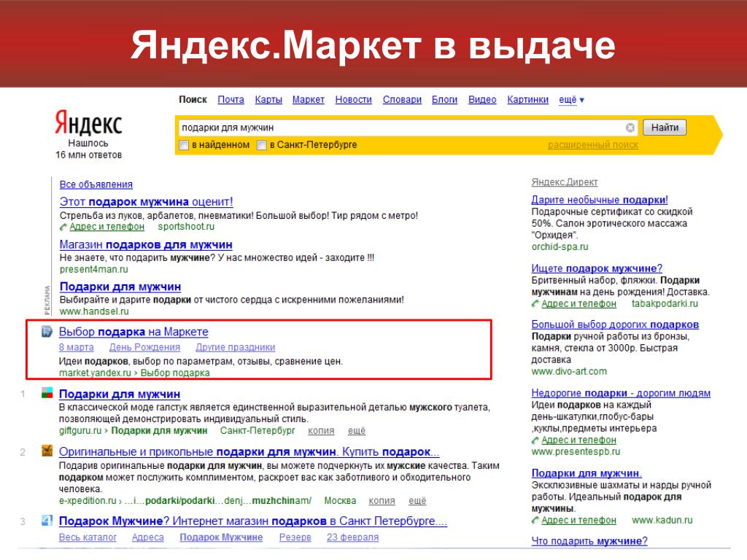Click the Yandex logo

[x=88, y=122]
